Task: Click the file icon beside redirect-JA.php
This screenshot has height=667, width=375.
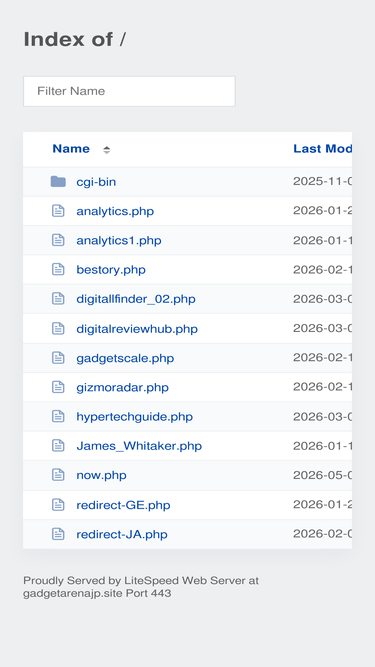Action: (x=58, y=534)
